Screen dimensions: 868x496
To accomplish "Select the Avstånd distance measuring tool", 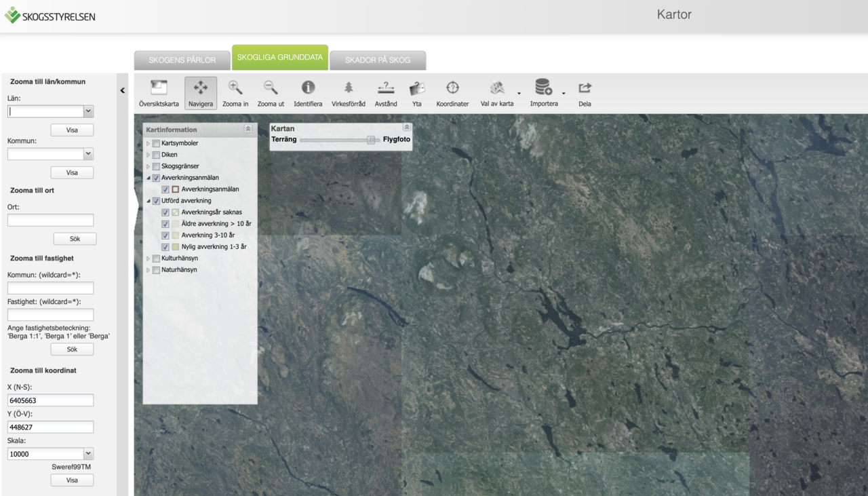I will (x=386, y=93).
